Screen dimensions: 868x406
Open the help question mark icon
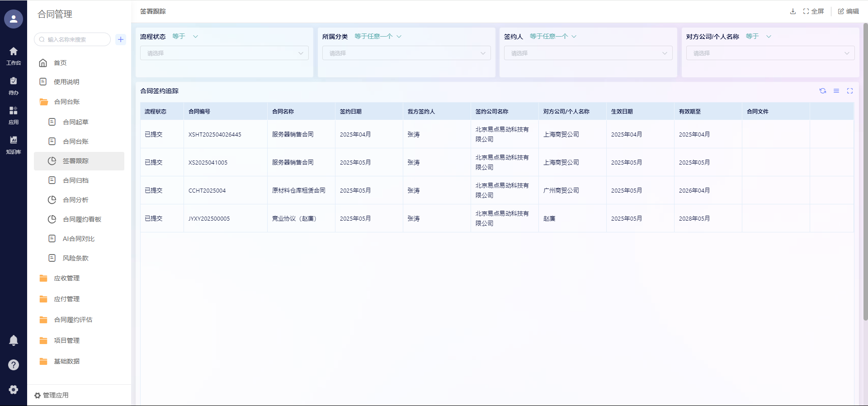tap(14, 365)
